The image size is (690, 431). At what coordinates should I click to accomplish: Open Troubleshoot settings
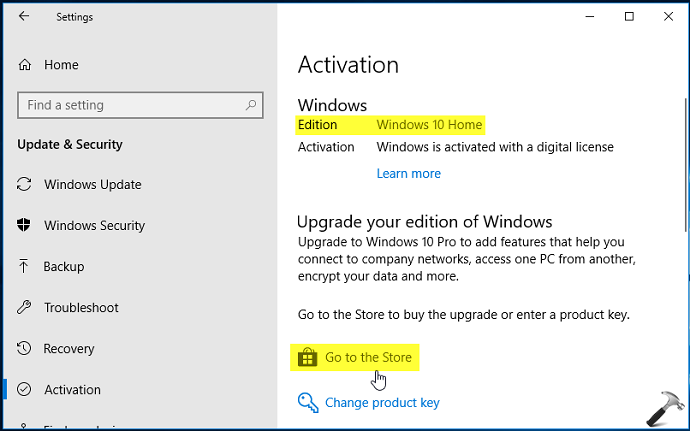click(81, 307)
